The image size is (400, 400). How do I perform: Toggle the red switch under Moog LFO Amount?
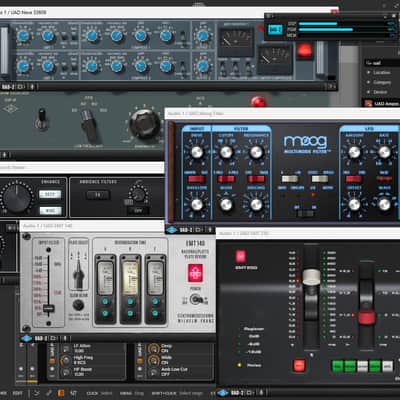pos(354,179)
